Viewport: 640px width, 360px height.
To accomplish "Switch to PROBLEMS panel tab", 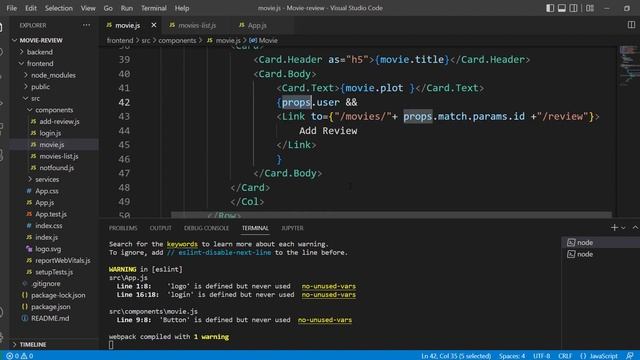I will tap(123, 228).
